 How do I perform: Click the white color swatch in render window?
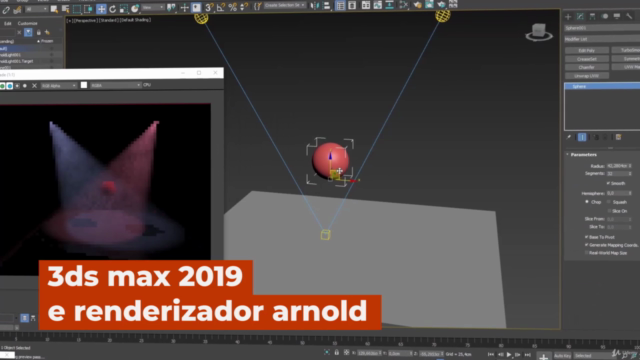click(84, 85)
